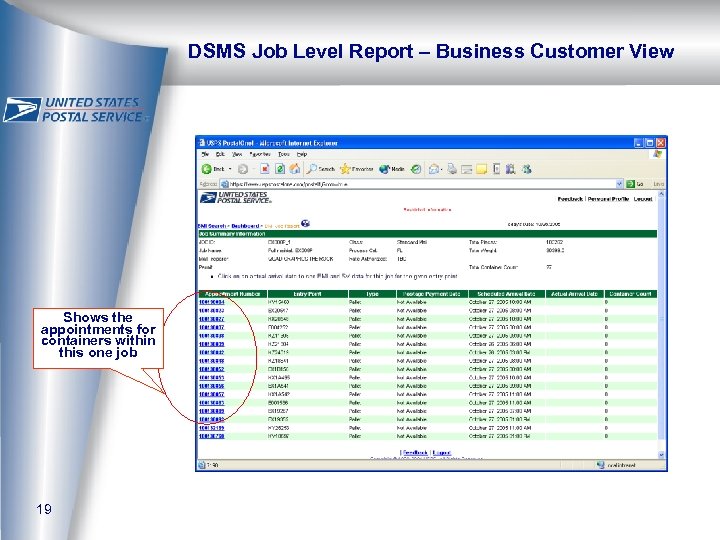This screenshot has height=540, width=720.
Task: Click into the browser address field
Action: 422,184
